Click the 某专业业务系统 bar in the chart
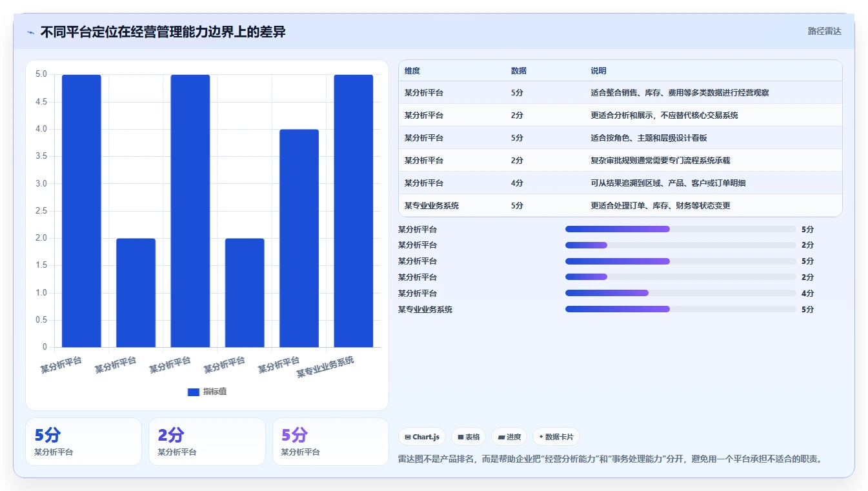This screenshot has height=491, width=868. [353, 211]
